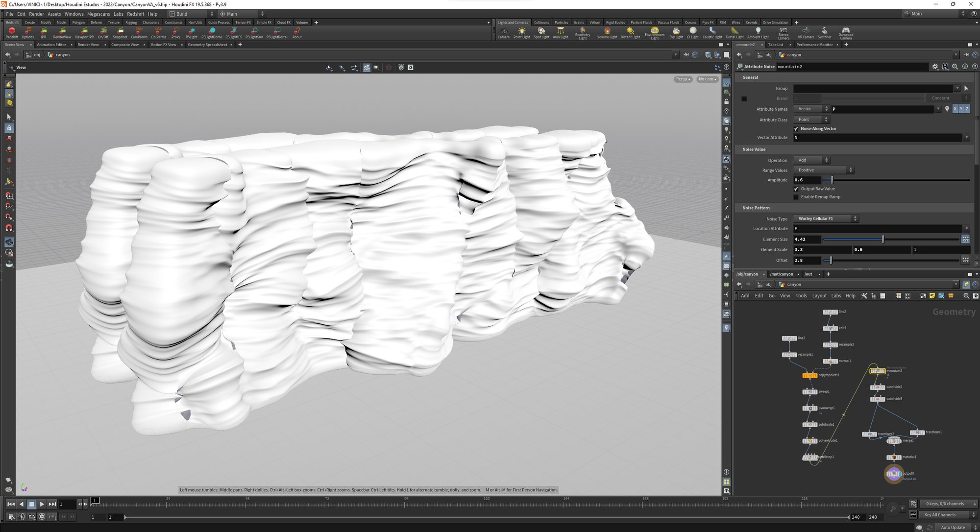The height and width of the screenshot is (532, 980).
Task: Click the copytopoints1 node
Action: tap(809, 375)
